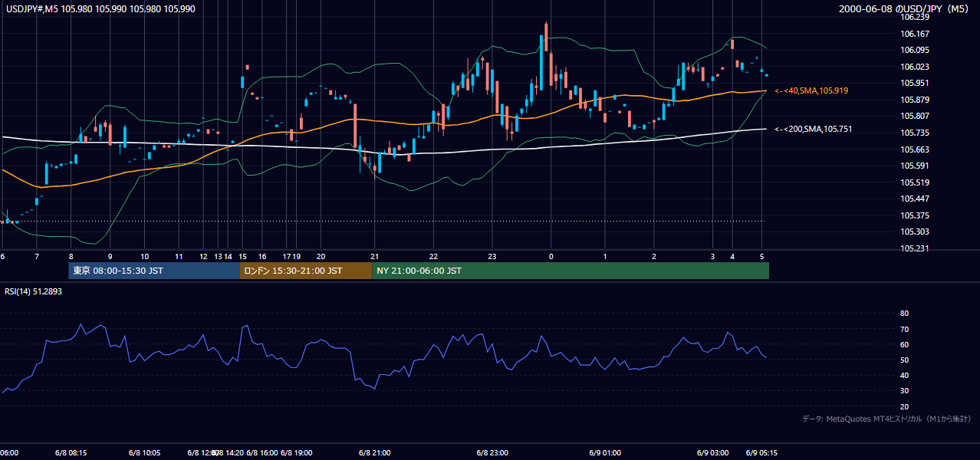Screen dimensions: 980x460
Task: Click hour label 23 under the price chart
Action: coord(493,256)
